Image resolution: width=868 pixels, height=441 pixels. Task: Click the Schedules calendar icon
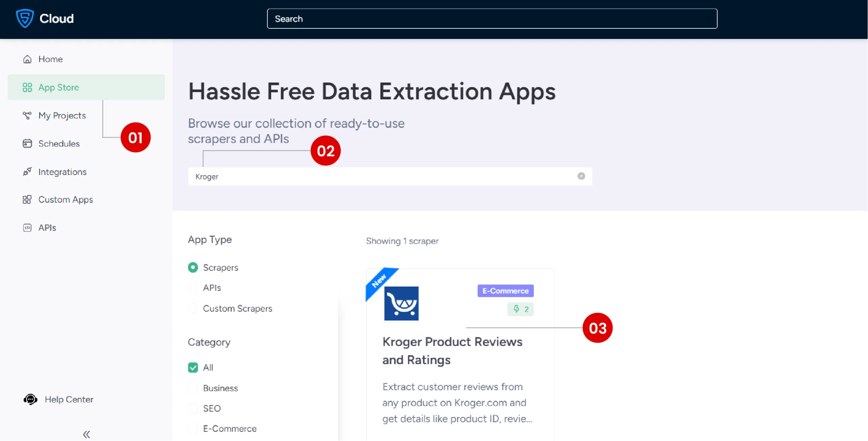tap(27, 144)
